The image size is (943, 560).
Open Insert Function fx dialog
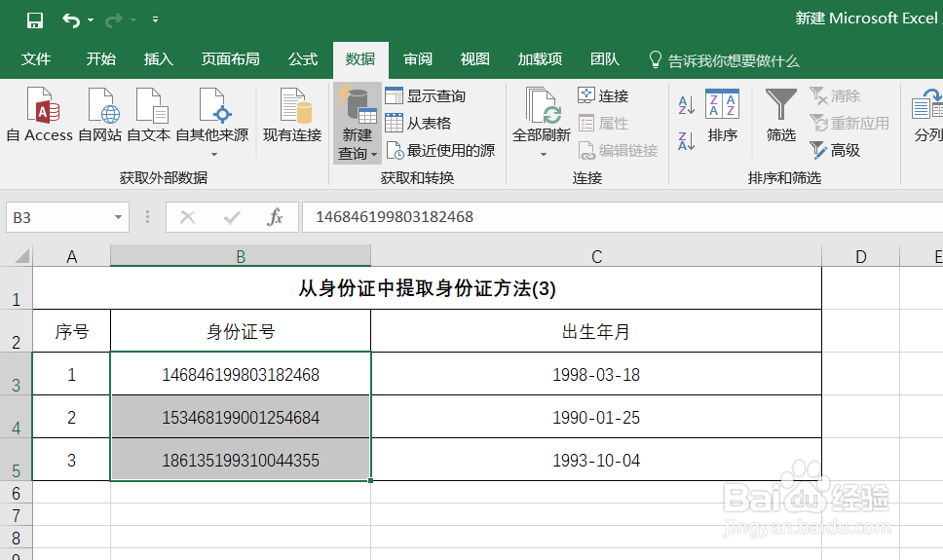click(x=275, y=217)
